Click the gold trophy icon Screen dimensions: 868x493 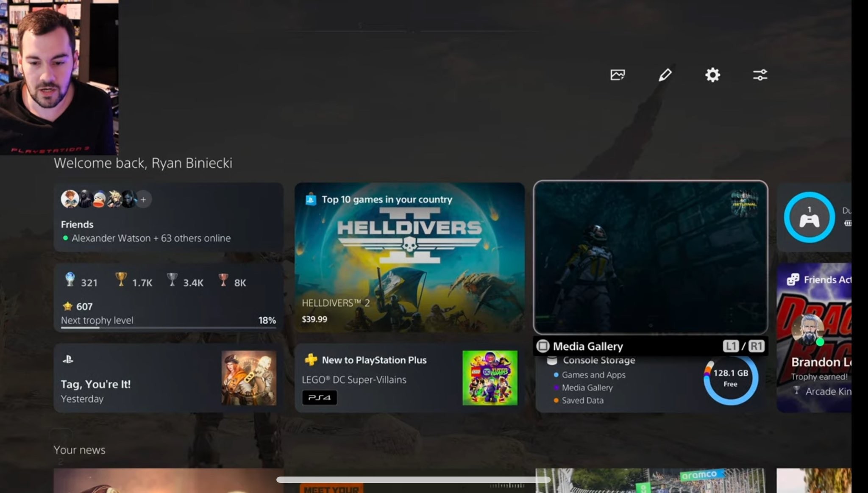(x=121, y=280)
